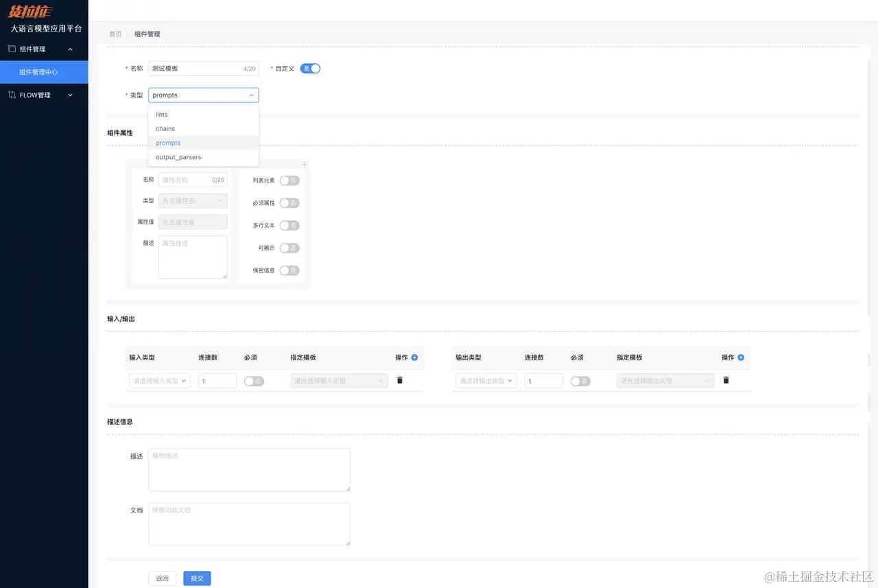Click the 属性名称 input field
Screen dimensions: 878x588
(193, 180)
